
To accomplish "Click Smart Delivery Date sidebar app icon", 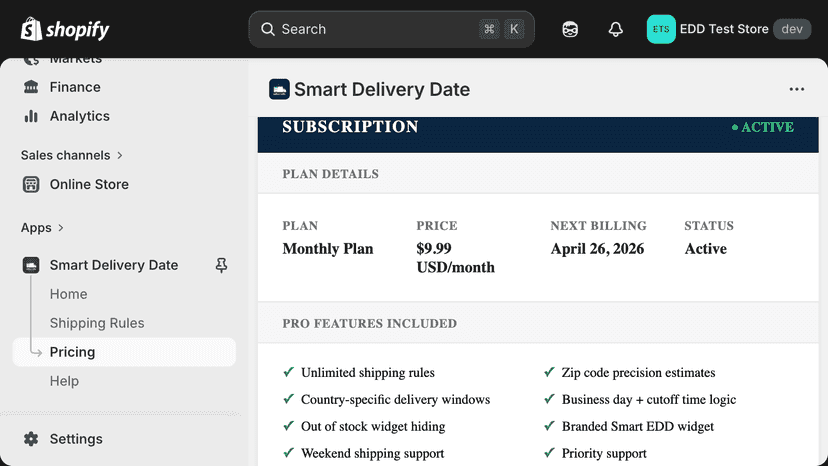I will (31, 265).
